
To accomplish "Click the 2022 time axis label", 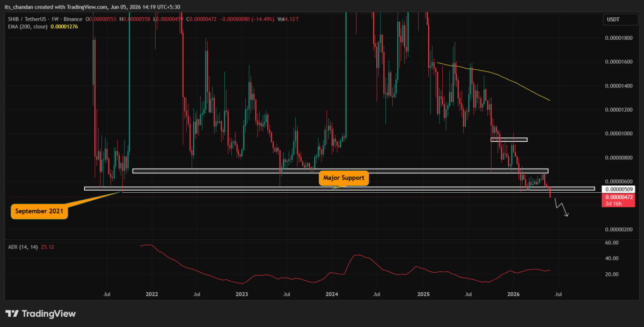I will (151, 294).
